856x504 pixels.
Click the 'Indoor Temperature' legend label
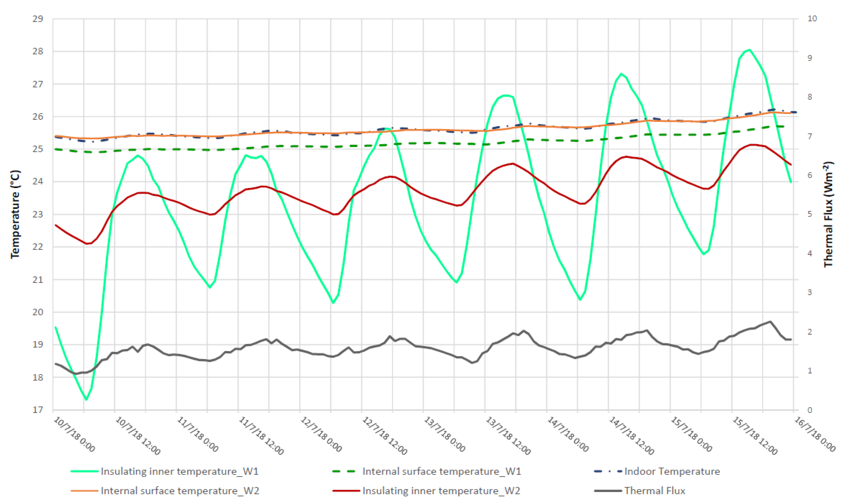(672, 472)
